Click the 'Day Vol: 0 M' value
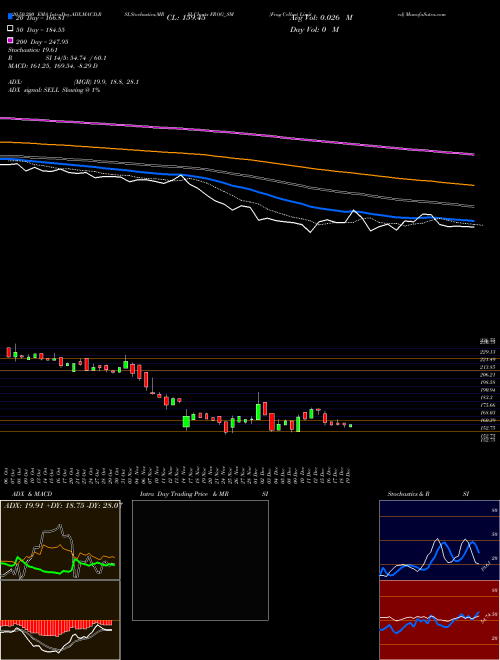500x660 pixels. tap(314, 29)
